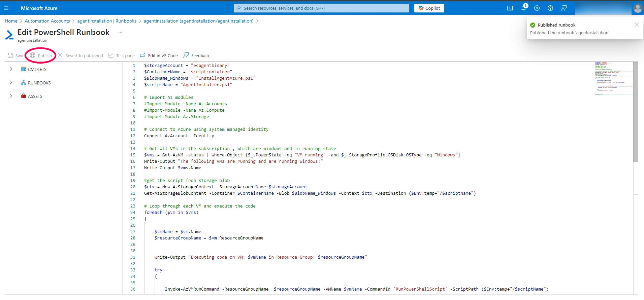Image resolution: width=644 pixels, height=300 pixels.
Task: Open the Azure portal hamburger menu
Action: [6, 8]
